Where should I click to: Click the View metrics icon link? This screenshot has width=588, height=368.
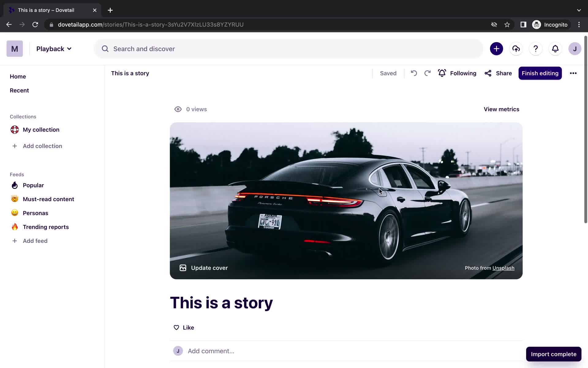pos(501,109)
